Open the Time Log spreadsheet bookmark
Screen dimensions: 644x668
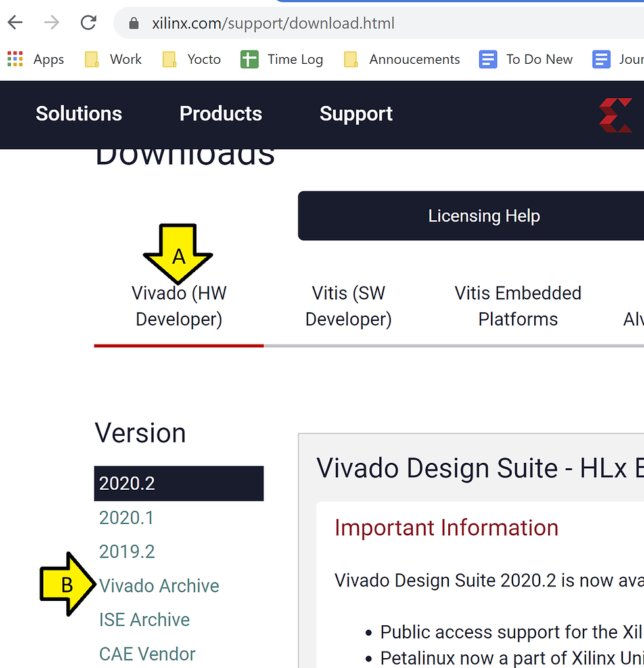click(282, 59)
